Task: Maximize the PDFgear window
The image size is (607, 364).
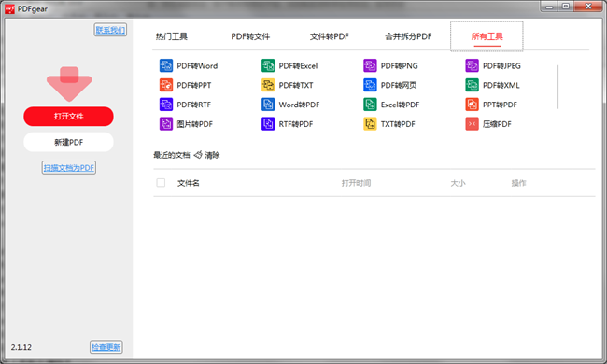Action: pos(566,7)
